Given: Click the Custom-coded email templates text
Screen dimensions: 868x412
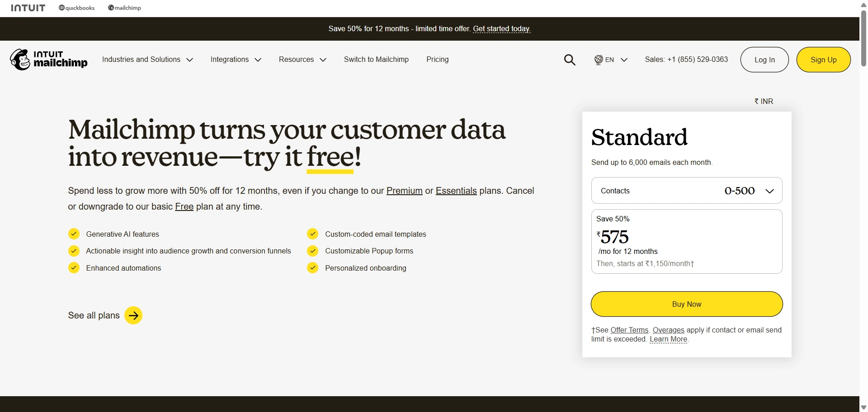Looking at the screenshot, I should (376, 234).
